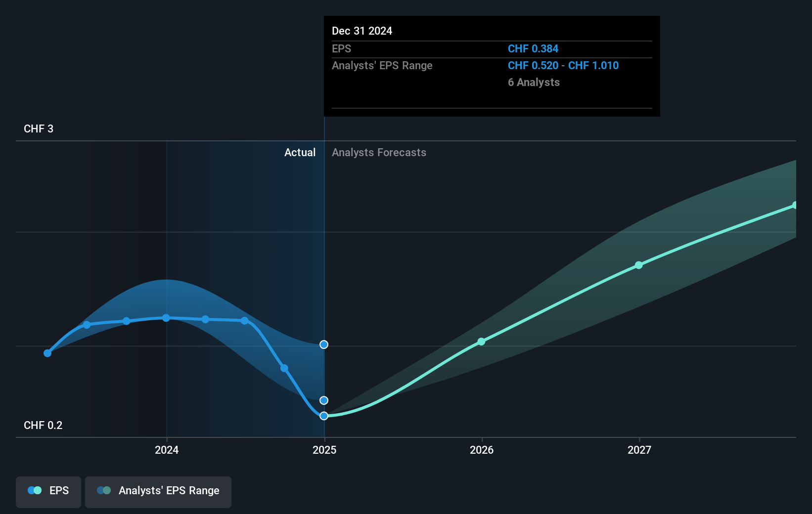This screenshot has width=812, height=514.
Task: Switch to the Analysts Forecasts section
Action: pos(379,152)
